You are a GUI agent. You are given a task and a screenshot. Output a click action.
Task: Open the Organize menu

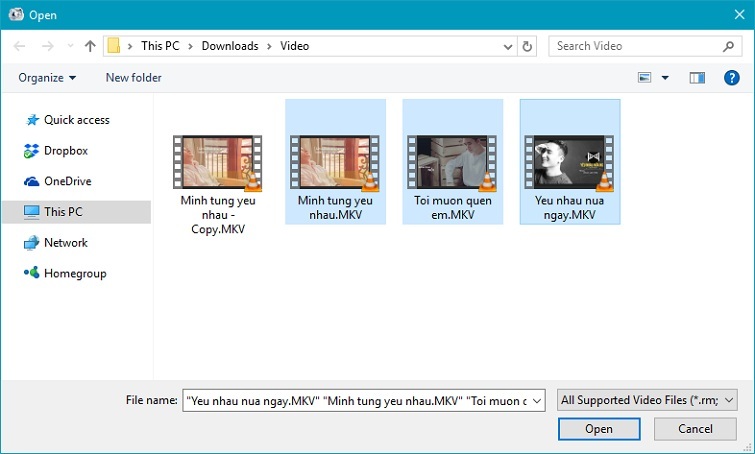tap(47, 77)
